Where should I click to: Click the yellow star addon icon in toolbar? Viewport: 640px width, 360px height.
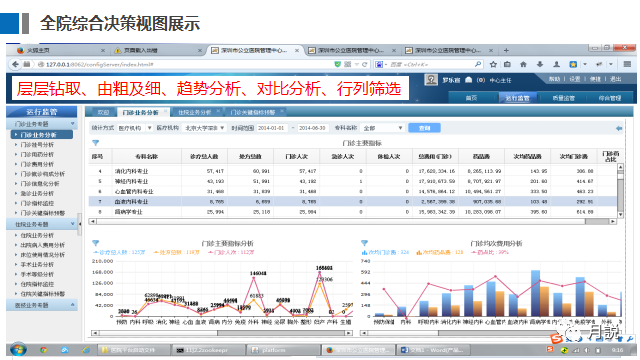573,64
